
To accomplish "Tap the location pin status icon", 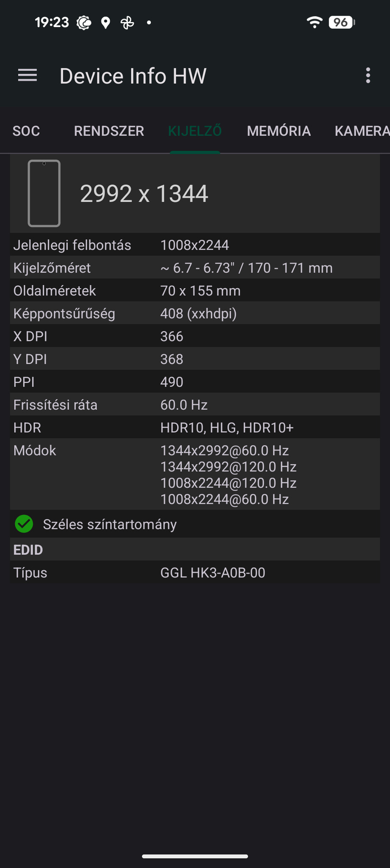I will 106,22.
